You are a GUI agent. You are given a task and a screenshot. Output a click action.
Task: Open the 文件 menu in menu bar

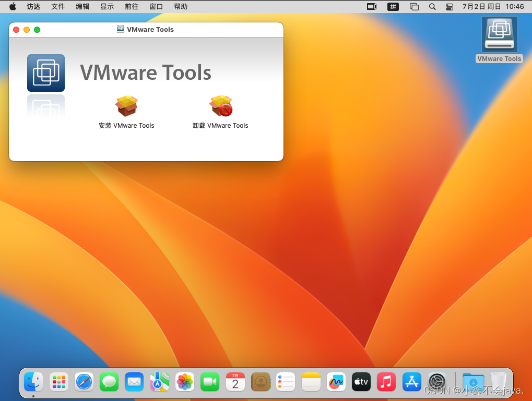click(x=58, y=7)
